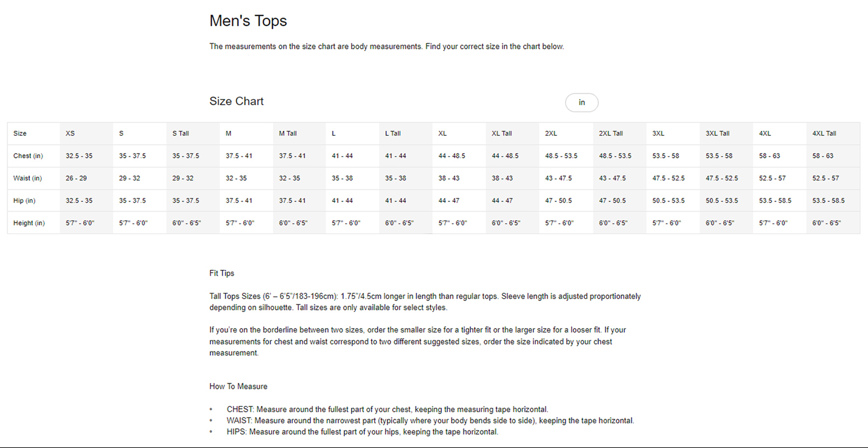The width and height of the screenshot is (868, 448).
Task: Select the XL chest measurement cell
Action: point(452,156)
